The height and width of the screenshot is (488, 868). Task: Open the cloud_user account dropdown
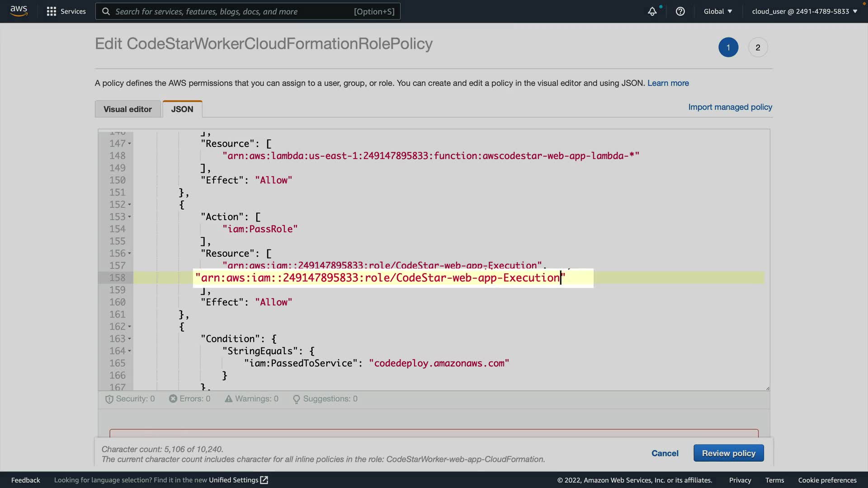pos(804,11)
